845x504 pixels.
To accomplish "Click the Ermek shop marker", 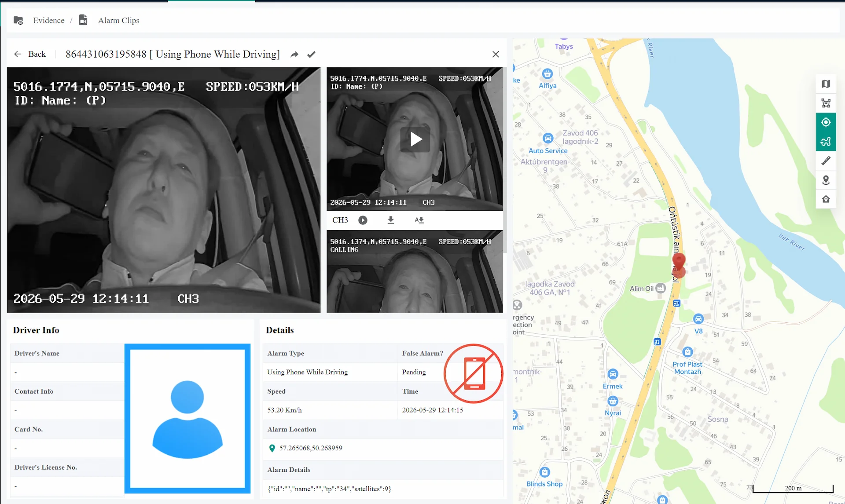I will pyautogui.click(x=613, y=374).
